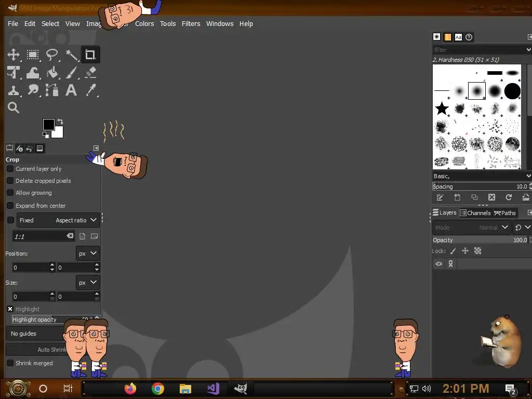Select the Rectangle Select tool

[x=33, y=55]
